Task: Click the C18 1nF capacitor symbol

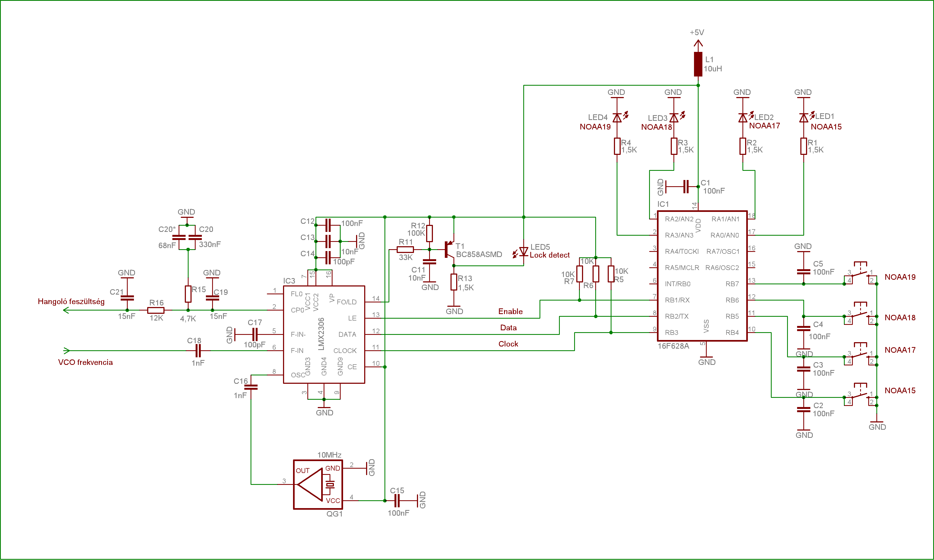Action: point(198,351)
